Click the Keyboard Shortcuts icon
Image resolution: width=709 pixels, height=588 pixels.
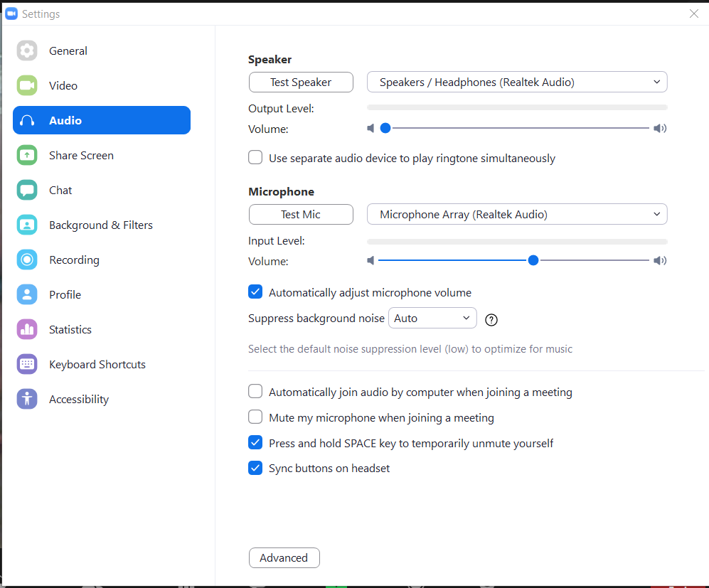coord(27,364)
